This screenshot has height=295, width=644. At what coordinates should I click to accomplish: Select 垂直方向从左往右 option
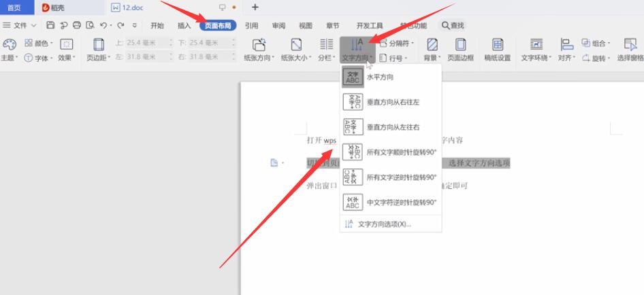coord(391,127)
